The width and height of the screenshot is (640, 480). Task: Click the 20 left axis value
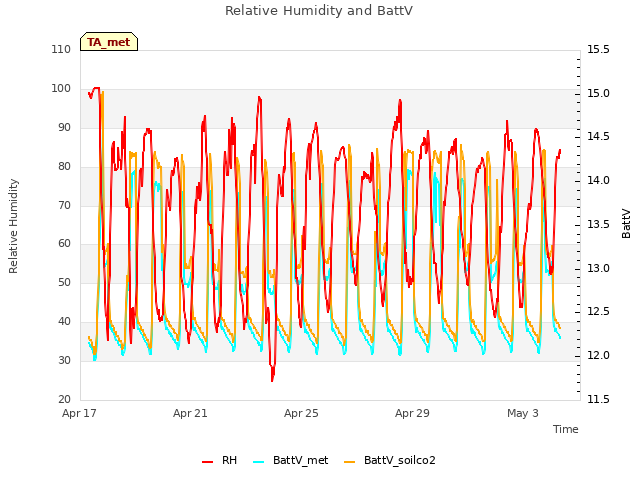64,399
